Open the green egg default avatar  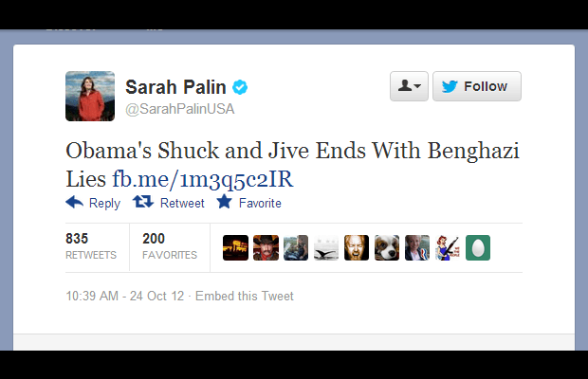pyautogui.click(x=478, y=247)
